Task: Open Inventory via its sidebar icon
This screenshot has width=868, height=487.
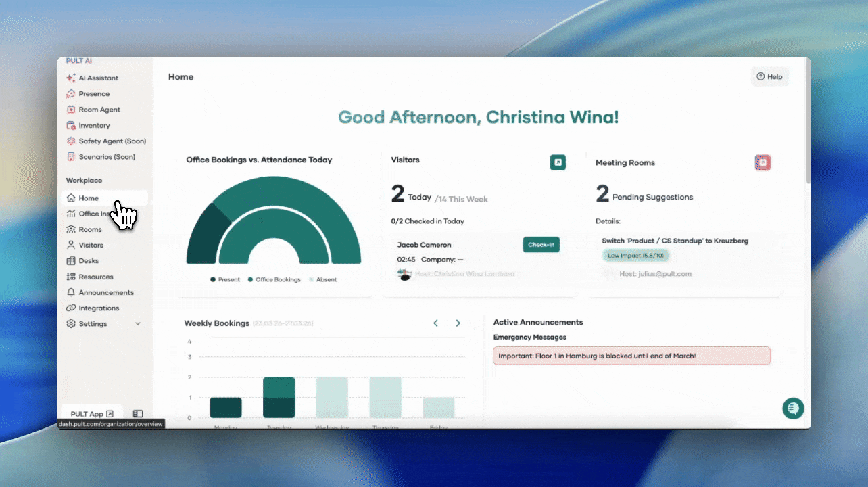Action: (71, 125)
